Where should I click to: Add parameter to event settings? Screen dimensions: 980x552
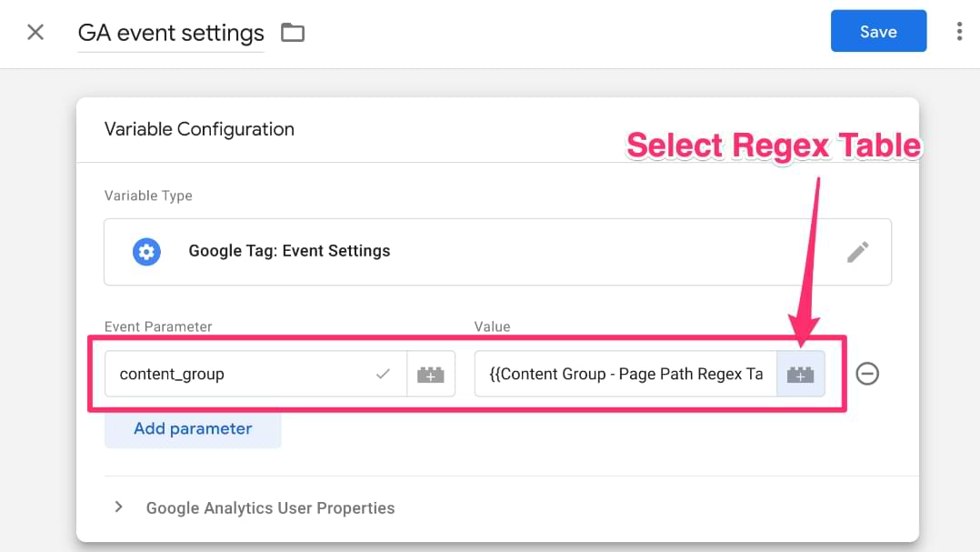(x=193, y=429)
